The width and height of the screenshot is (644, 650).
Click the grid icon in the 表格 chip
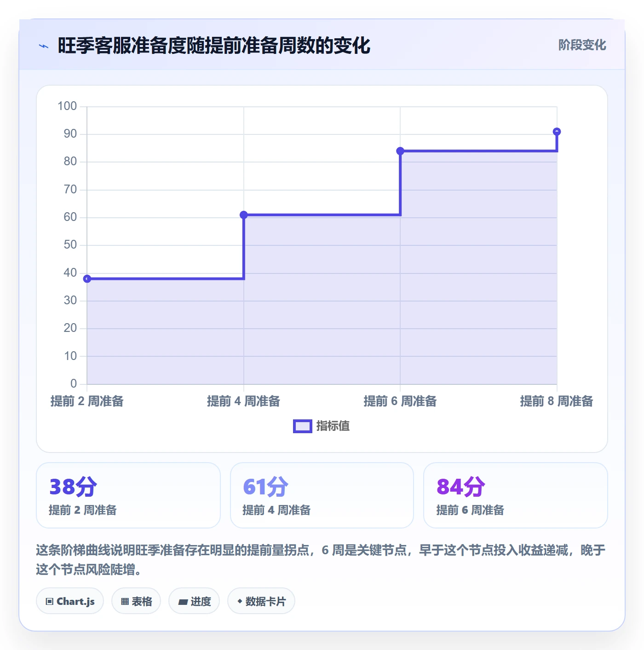coord(125,602)
